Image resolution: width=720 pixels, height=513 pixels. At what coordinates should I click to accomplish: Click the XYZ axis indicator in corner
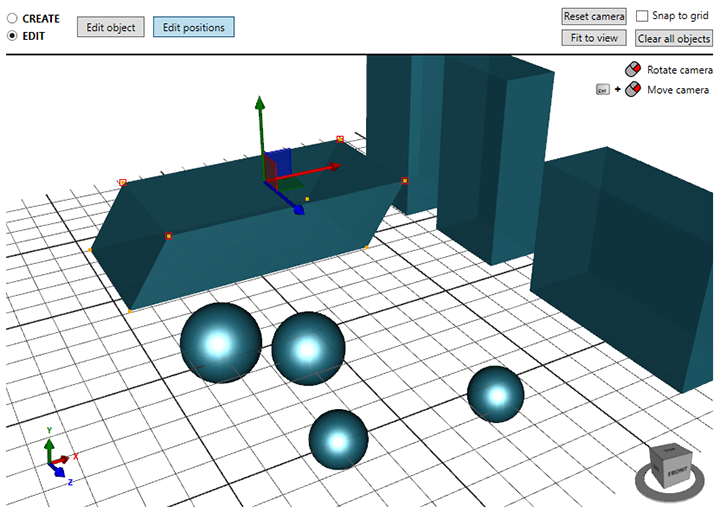60,456
